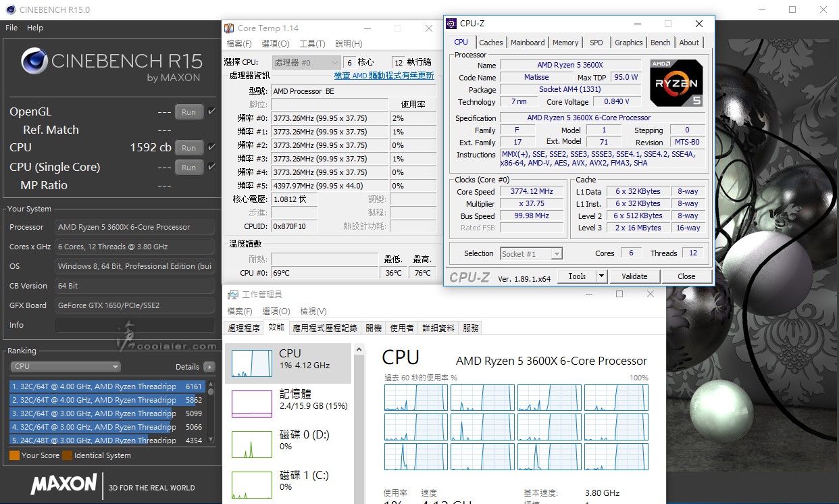Click the Cinebench R15 title icon
839x504 pixels.
[10, 9]
